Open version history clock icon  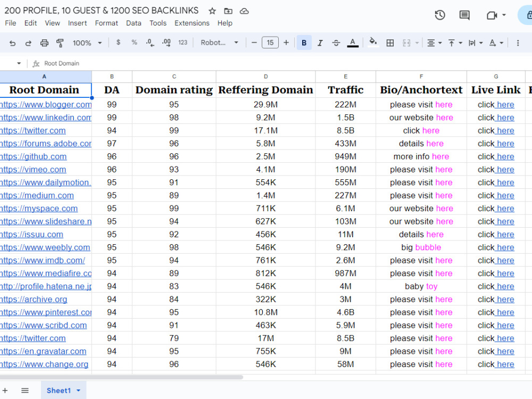[x=440, y=15]
